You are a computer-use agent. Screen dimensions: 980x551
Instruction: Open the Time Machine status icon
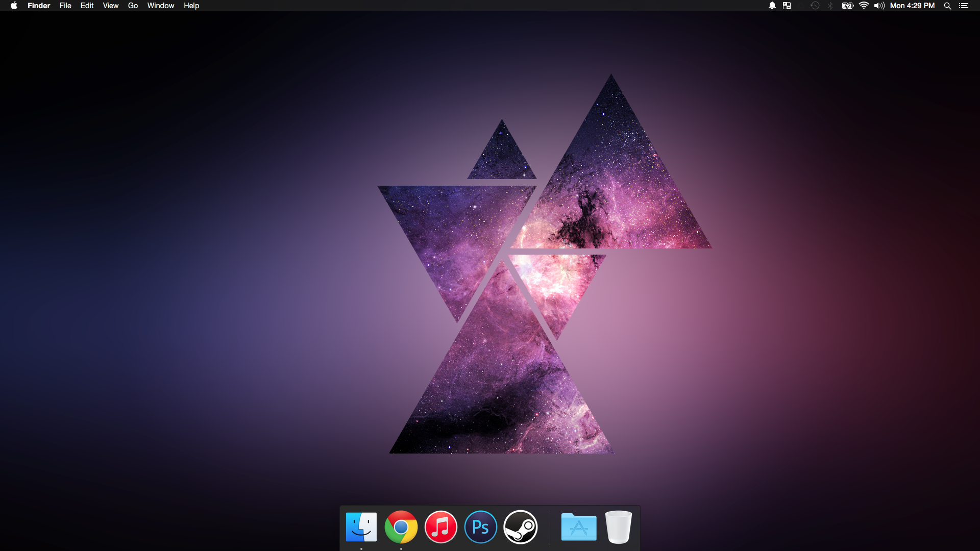pyautogui.click(x=815, y=6)
